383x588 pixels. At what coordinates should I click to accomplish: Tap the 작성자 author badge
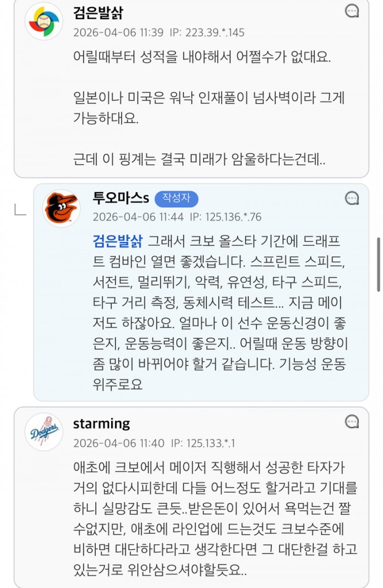176,199
